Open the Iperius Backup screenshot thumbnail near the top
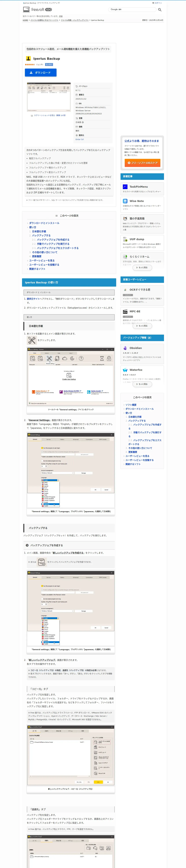186x868 pixels. click(49, 97)
